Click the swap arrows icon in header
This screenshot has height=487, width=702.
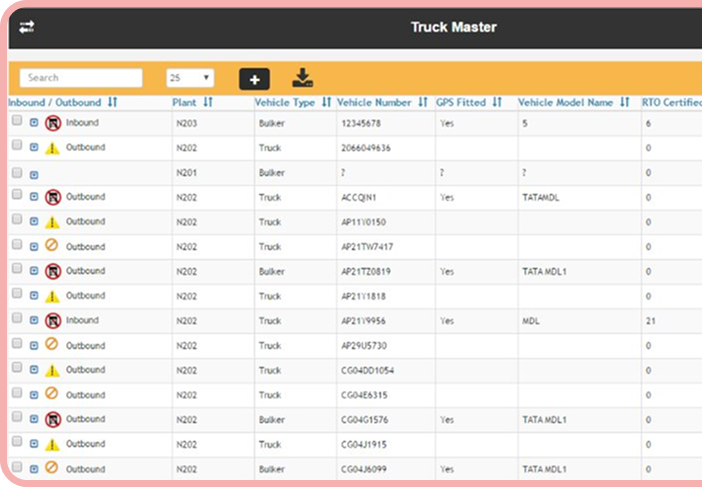click(26, 27)
